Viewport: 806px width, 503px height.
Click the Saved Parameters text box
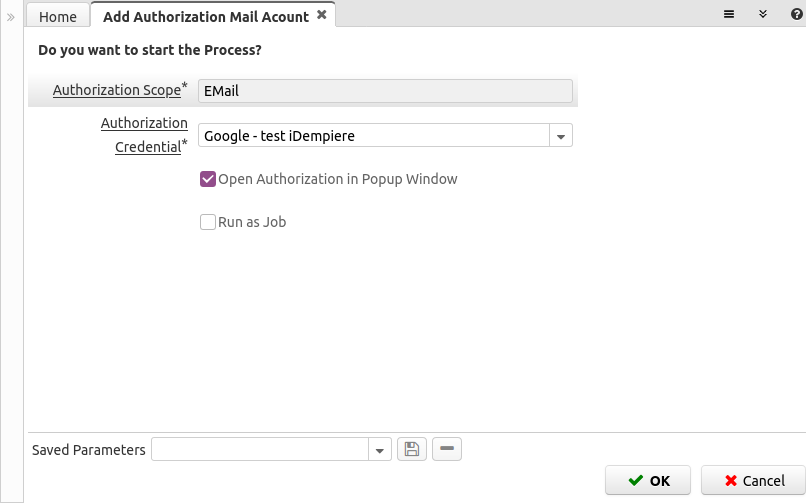click(x=260, y=450)
